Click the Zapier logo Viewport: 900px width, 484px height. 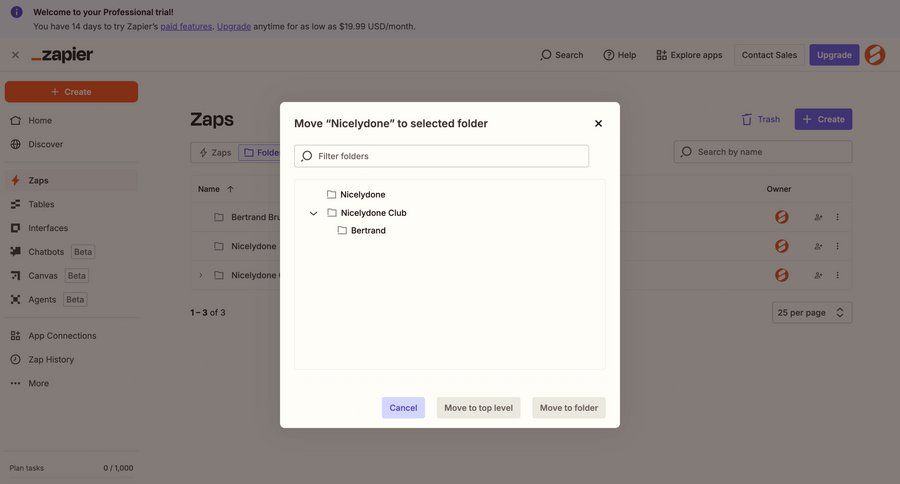tap(62, 55)
